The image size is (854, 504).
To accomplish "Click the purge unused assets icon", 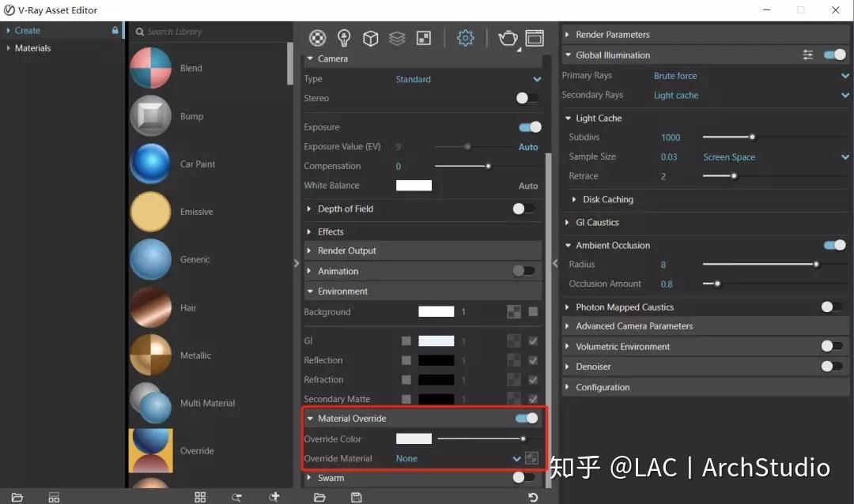I will pos(236,497).
